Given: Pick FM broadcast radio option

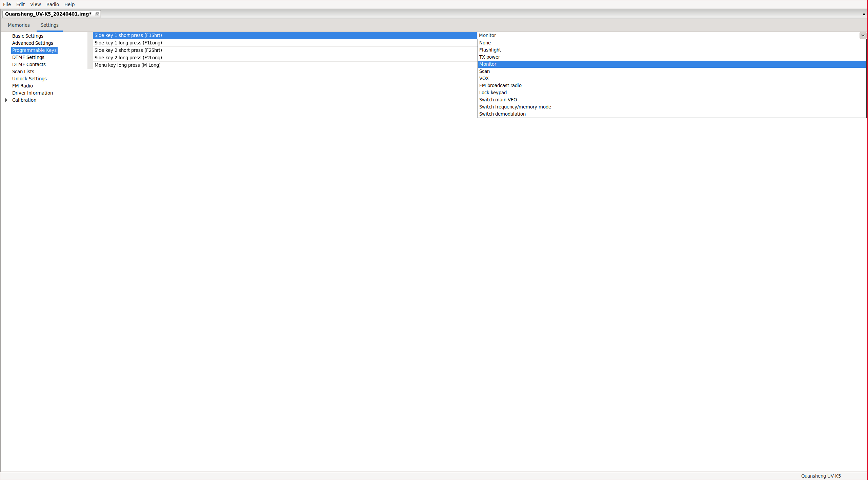Looking at the screenshot, I should (x=500, y=85).
